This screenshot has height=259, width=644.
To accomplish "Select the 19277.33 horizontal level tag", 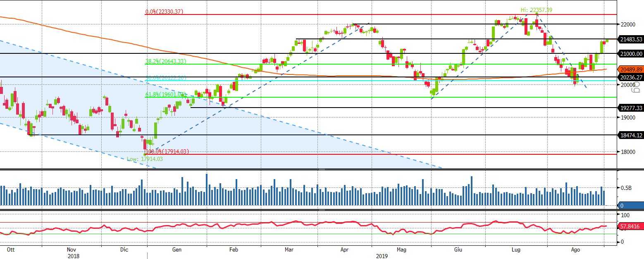I will (x=631, y=108).
